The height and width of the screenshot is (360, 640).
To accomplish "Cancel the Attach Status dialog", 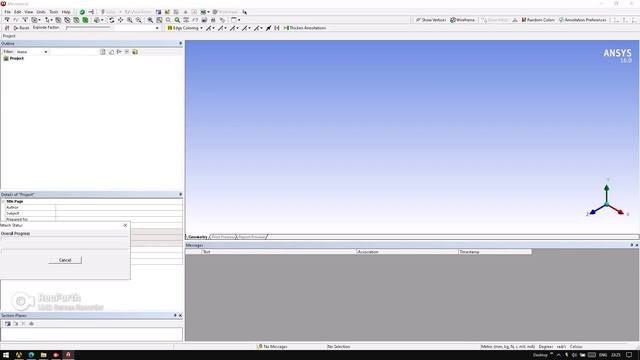I will pyautogui.click(x=65, y=260).
